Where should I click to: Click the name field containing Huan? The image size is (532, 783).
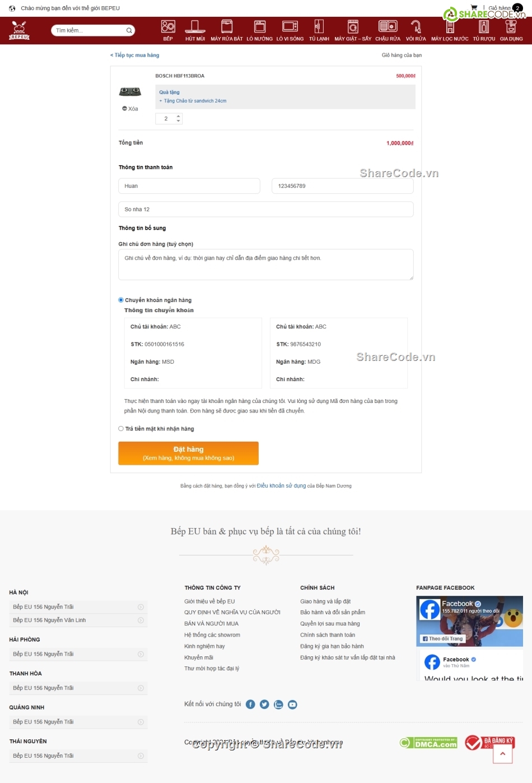189,186
